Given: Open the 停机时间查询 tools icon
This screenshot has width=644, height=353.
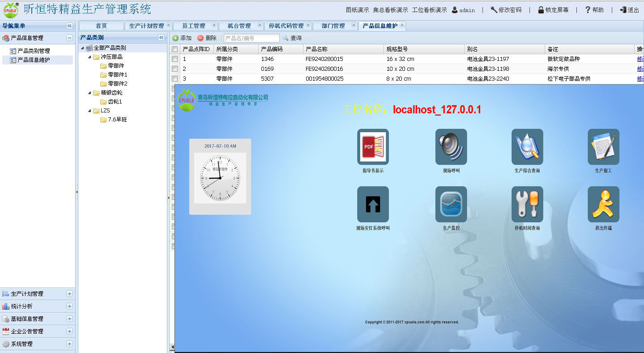Looking at the screenshot, I should coord(527,204).
